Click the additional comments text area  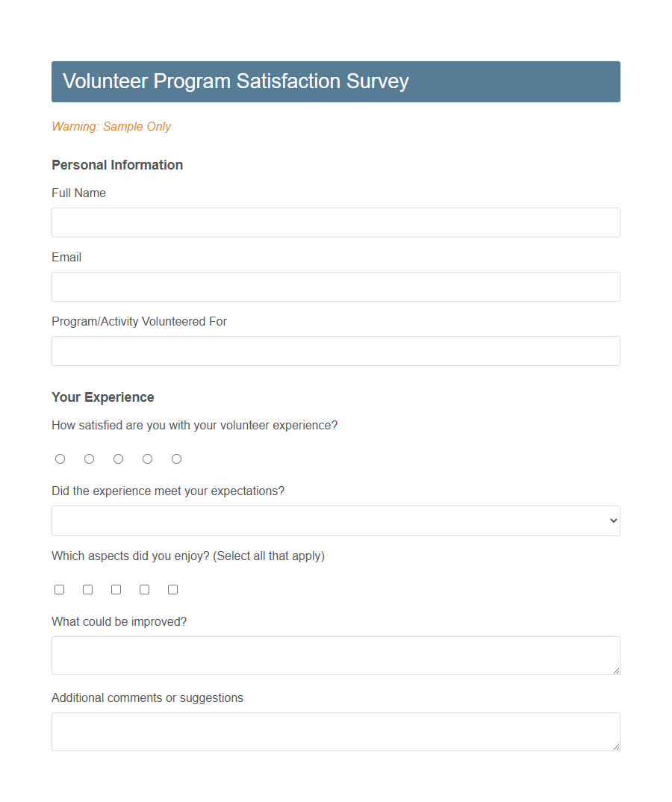335,732
